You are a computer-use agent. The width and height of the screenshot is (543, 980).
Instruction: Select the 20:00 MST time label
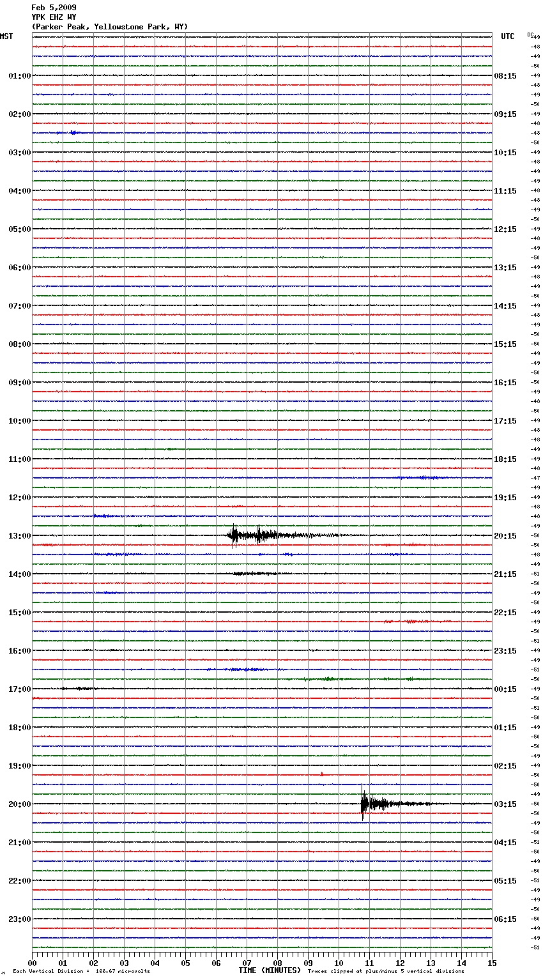[20, 804]
